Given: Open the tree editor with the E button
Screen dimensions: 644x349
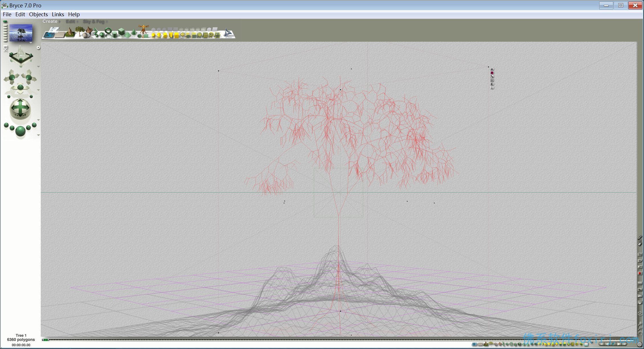Looking at the screenshot, I should [x=492, y=84].
